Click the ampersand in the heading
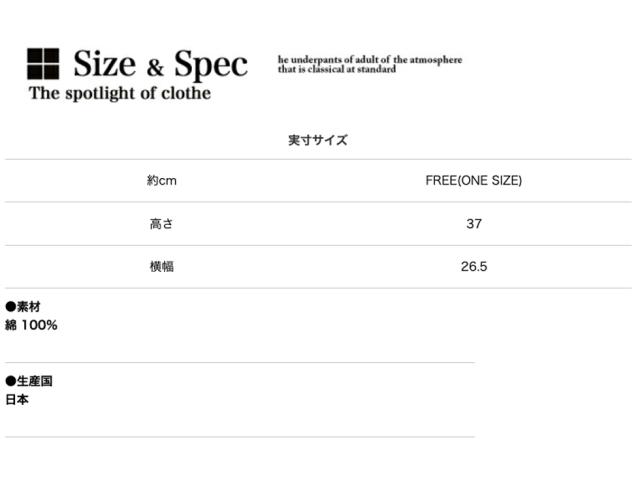The image size is (640, 480). [154, 68]
